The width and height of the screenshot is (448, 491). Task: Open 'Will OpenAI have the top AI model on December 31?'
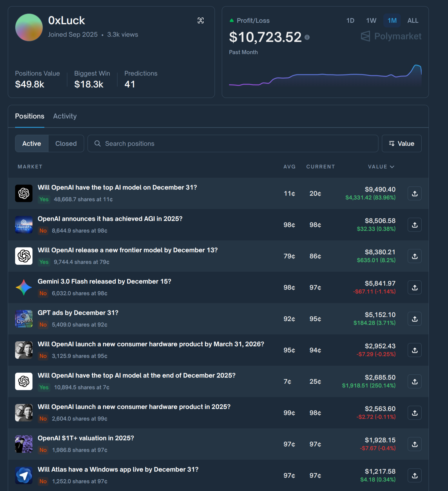coord(117,187)
